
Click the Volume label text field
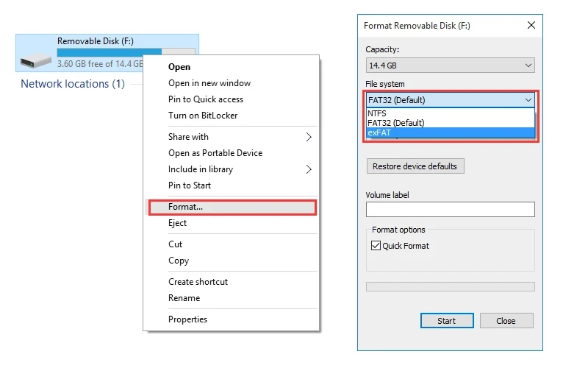pyautogui.click(x=450, y=209)
